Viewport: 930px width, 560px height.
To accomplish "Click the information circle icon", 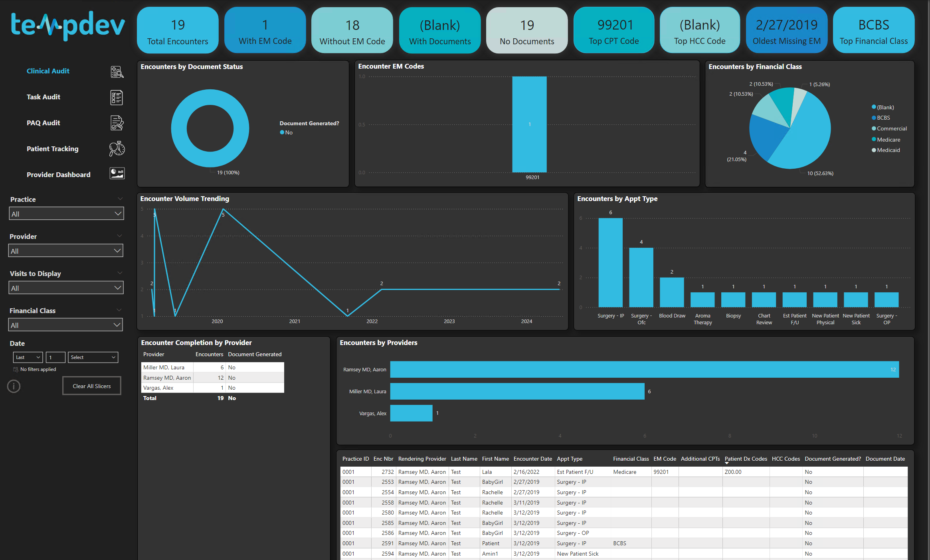I will [x=14, y=386].
